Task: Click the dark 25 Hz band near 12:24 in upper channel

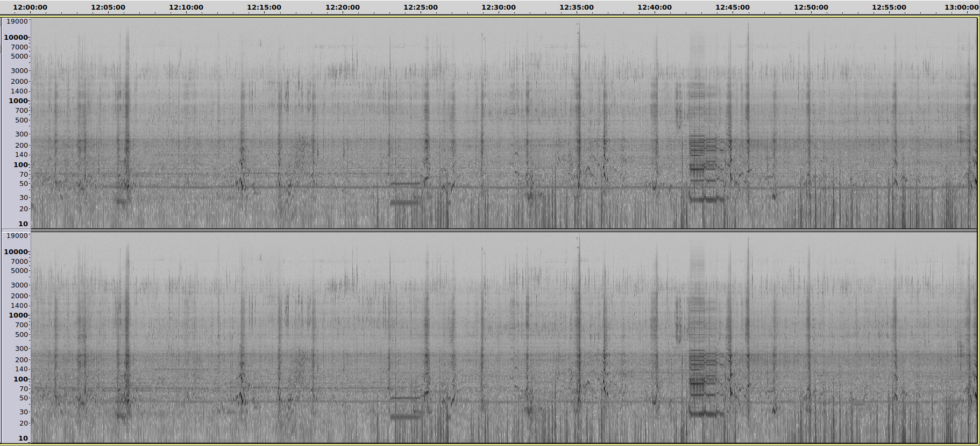Action: pyautogui.click(x=403, y=203)
